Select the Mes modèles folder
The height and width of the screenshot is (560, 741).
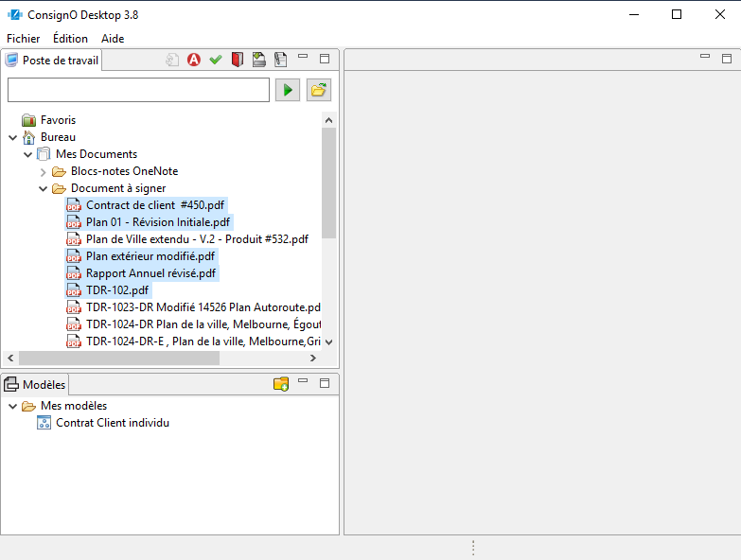point(74,406)
